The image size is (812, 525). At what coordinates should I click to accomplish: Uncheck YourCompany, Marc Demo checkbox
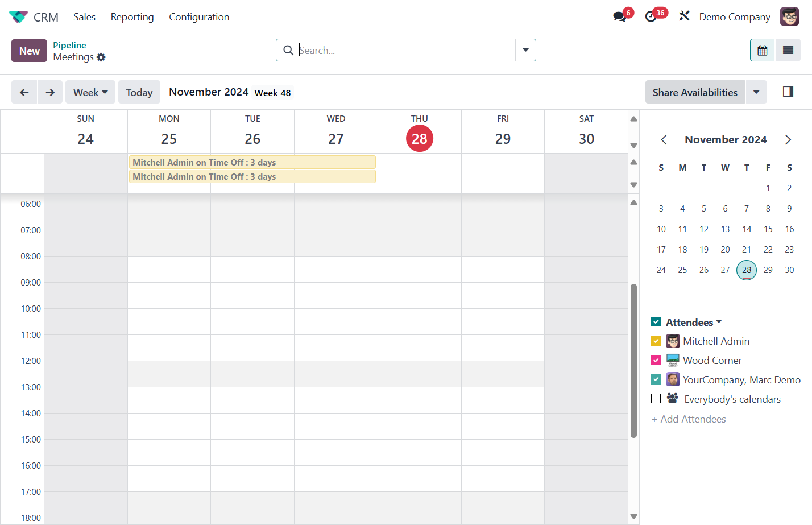[x=656, y=380]
